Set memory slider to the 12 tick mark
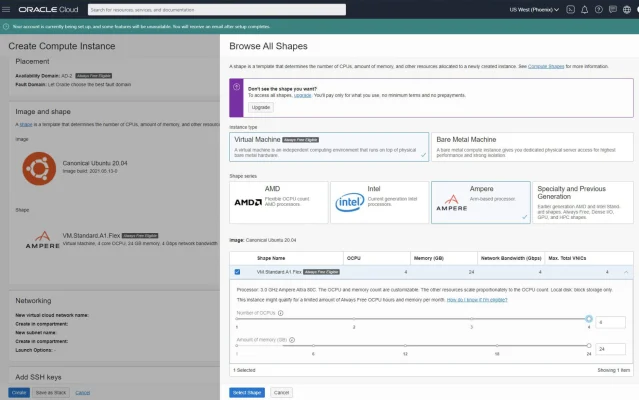The width and height of the screenshot is (639, 400). coord(405,345)
